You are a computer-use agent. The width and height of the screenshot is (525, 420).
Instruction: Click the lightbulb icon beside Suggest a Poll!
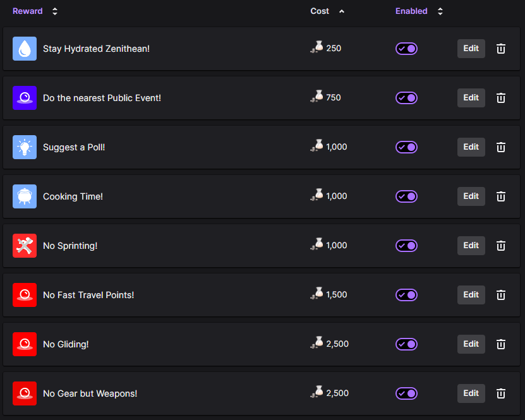[23, 147]
